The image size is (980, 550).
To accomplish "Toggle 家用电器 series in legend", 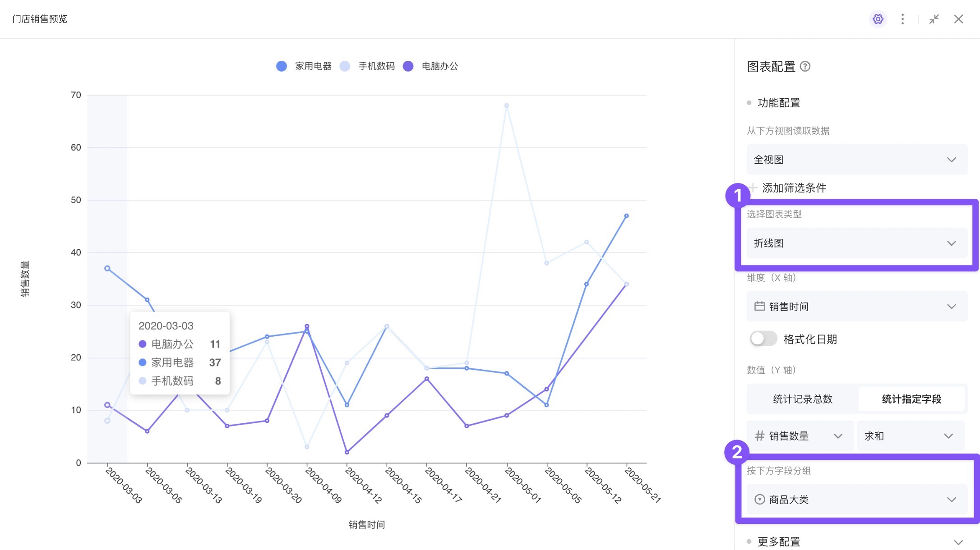I will click(x=304, y=66).
